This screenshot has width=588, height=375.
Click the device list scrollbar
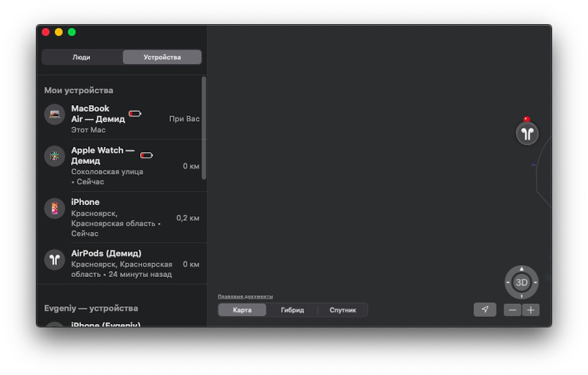pos(204,128)
